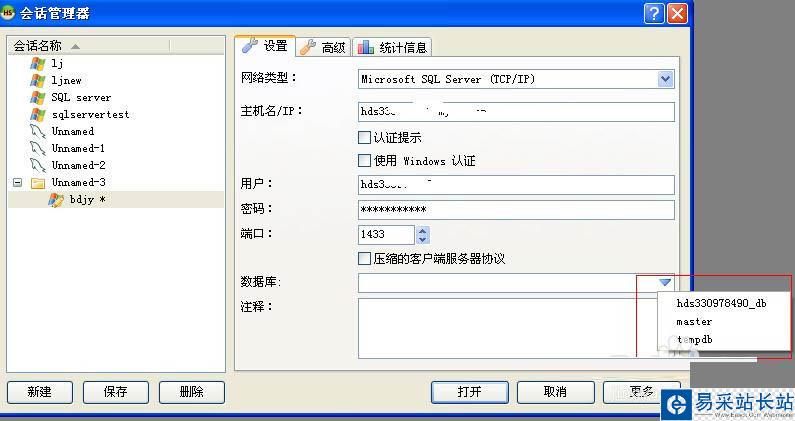Screen dimensions: 795x421
Task: Click the 打开 button
Action: coord(469,392)
